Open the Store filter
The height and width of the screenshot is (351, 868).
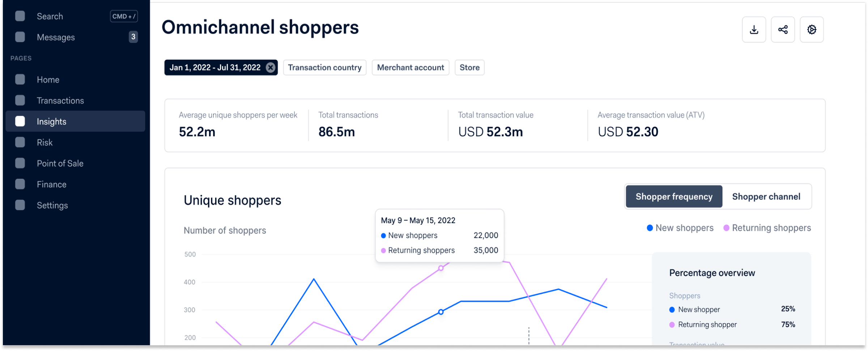469,67
